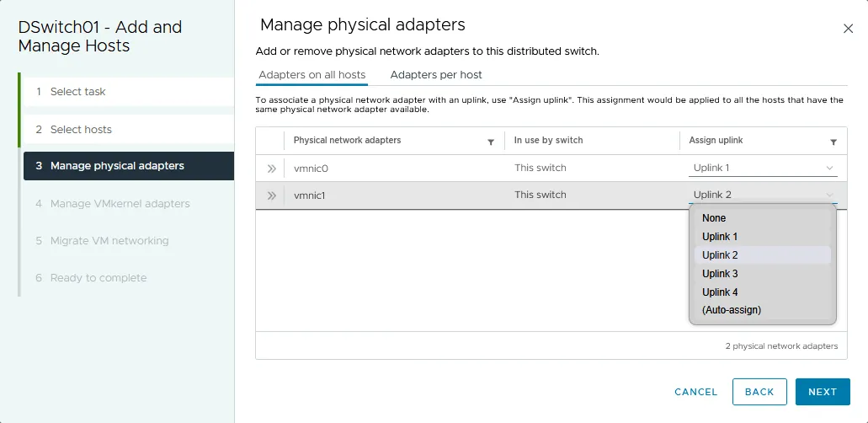This screenshot has width=868, height=423.
Task: Expand the vmnic0 row details chevron
Action: pyautogui.click(x=271, y=169)
